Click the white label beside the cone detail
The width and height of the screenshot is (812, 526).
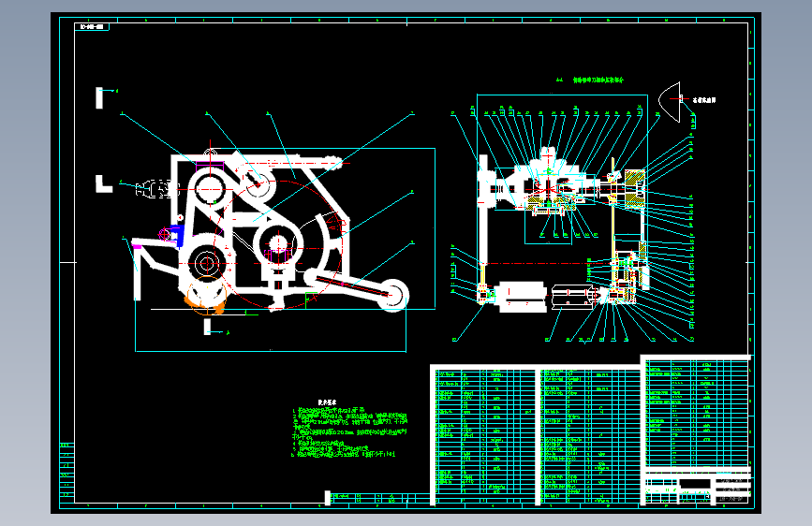pos(704,100)
